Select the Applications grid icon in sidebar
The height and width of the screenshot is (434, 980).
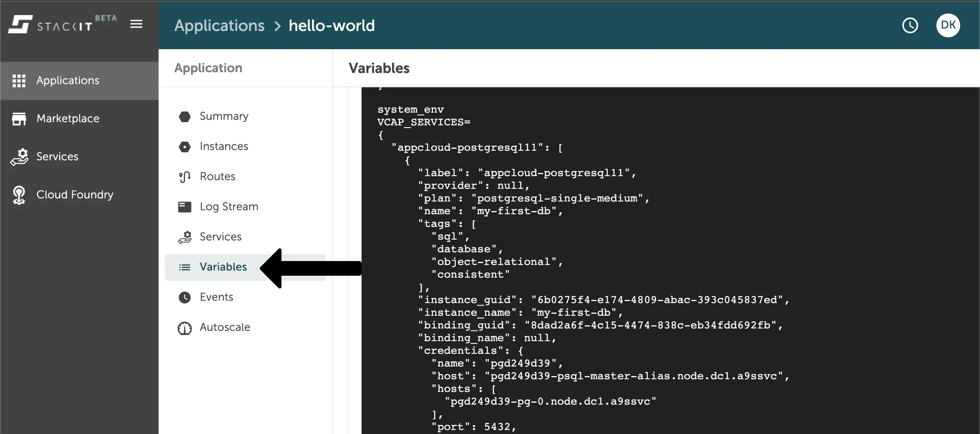click(x=19, y=80)
